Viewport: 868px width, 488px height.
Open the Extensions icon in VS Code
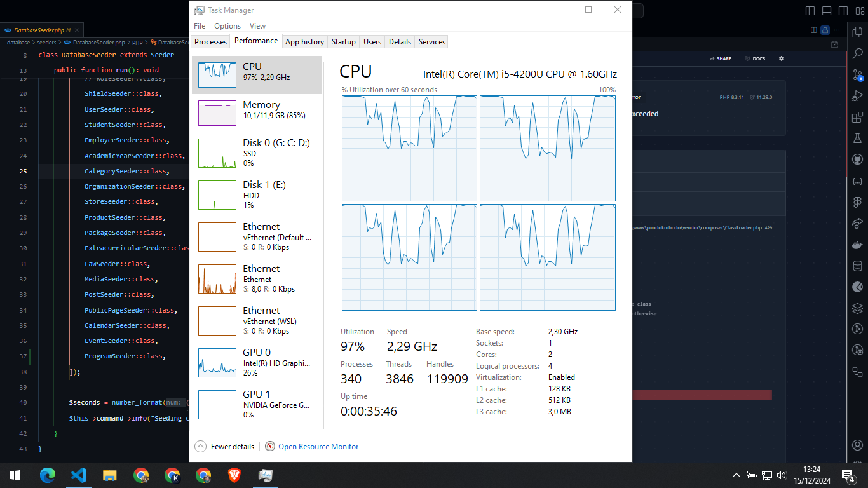[x=857, y=118]
